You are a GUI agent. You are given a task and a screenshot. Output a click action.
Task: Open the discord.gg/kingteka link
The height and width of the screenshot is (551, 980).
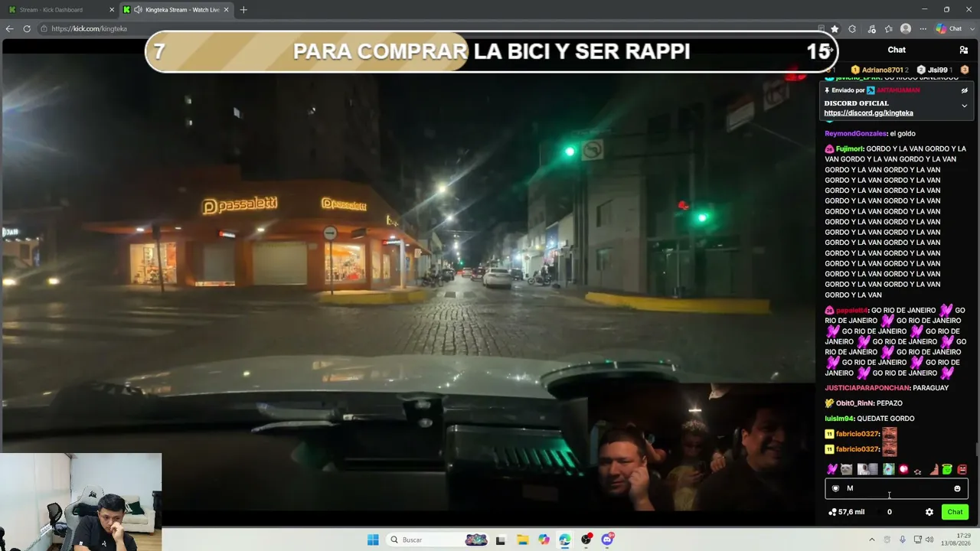pos(868,113)
